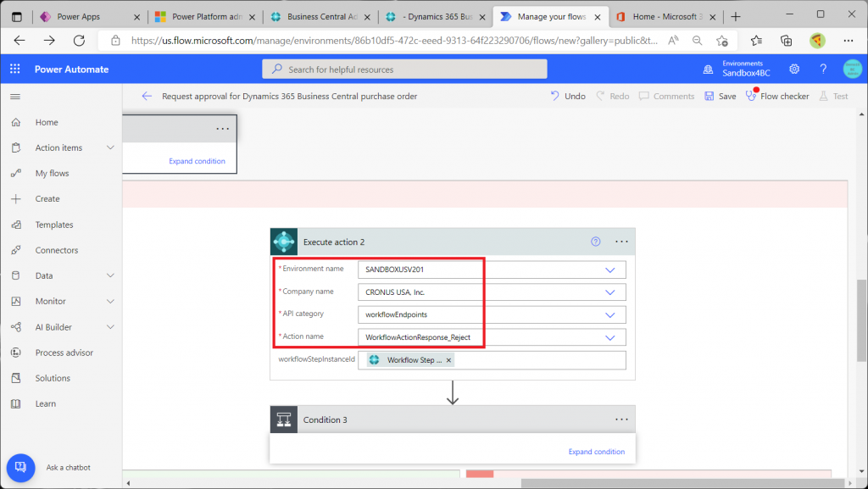Open the tab actions menu icon
This screenshot has width=868, height=489.
tap(17, 17)
